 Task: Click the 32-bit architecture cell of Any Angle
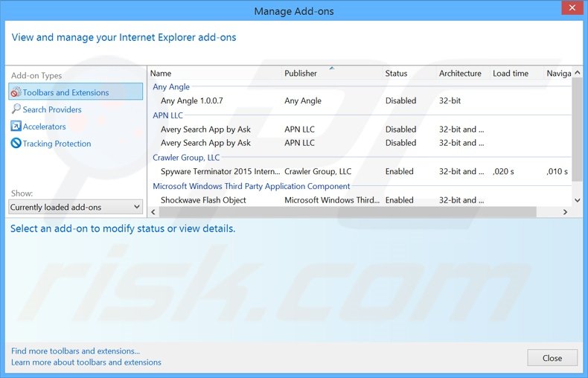coord(450,100)
